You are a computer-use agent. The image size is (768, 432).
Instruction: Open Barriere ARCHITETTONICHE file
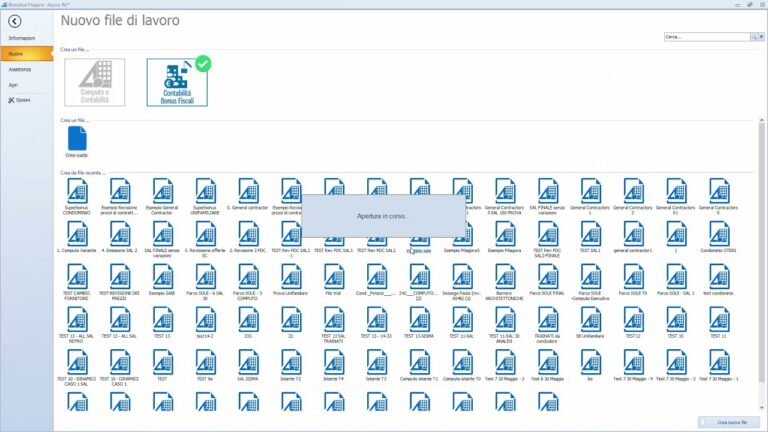point(504,283)
